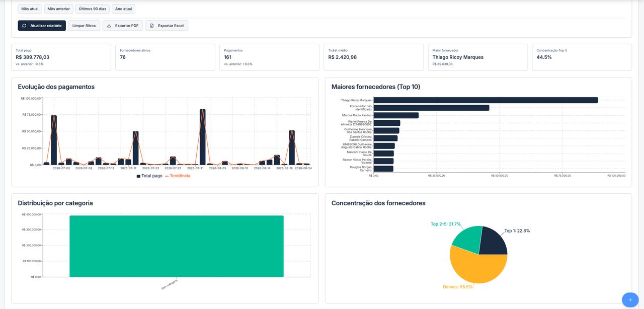Click the Maiores fornecedores (Top 10) heading
Viewport: 644px width, 309px height.
point(376,87)
